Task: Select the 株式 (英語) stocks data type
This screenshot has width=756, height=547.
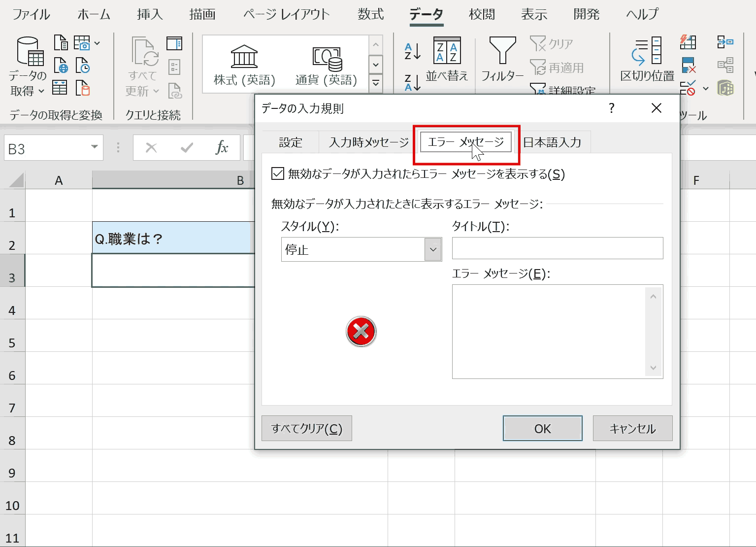Action: [244, 65]
